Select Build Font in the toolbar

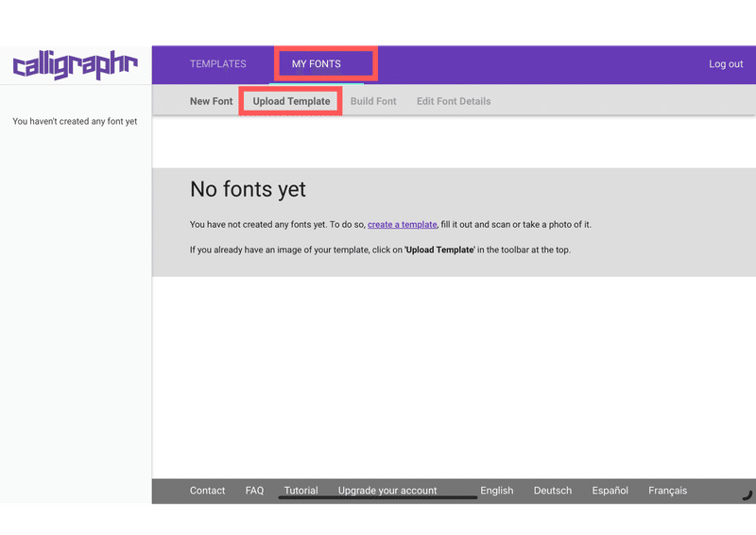pos(373,101)
